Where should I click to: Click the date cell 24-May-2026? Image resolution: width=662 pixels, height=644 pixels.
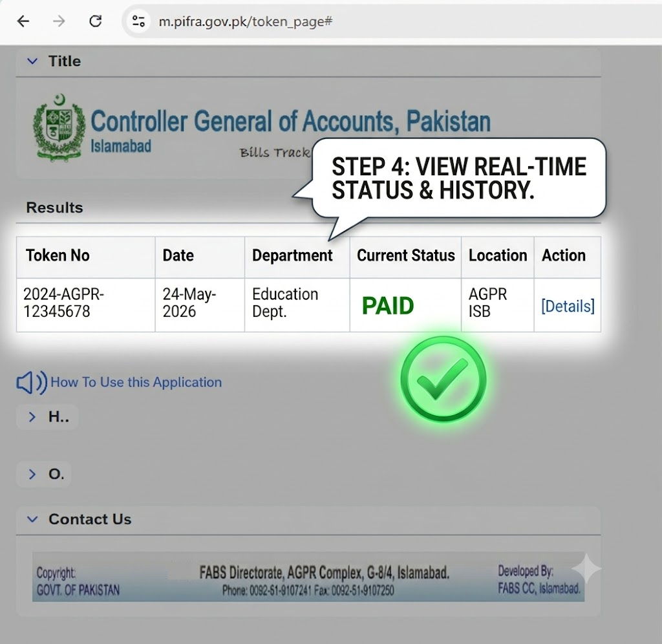[189, 303]
